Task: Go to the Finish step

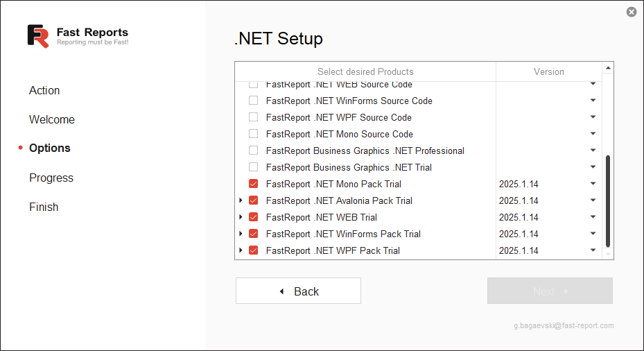Action: [44, 207]
